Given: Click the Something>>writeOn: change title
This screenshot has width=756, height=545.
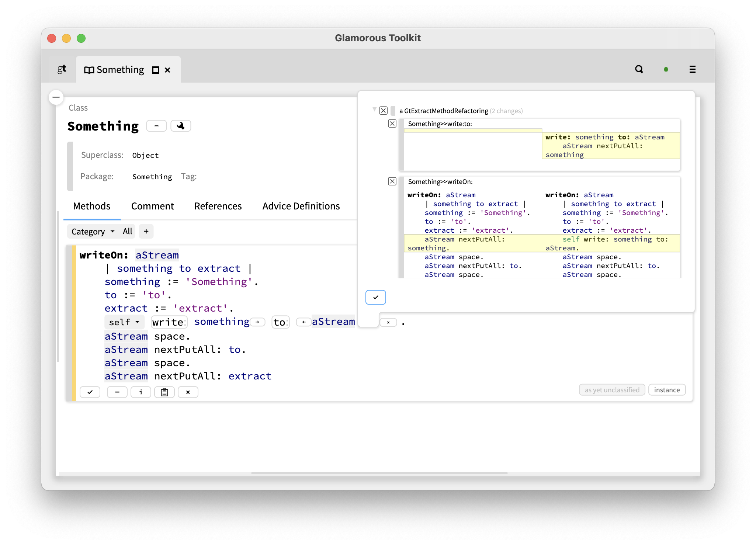Looking at the screenshot, I should (440, 182).
